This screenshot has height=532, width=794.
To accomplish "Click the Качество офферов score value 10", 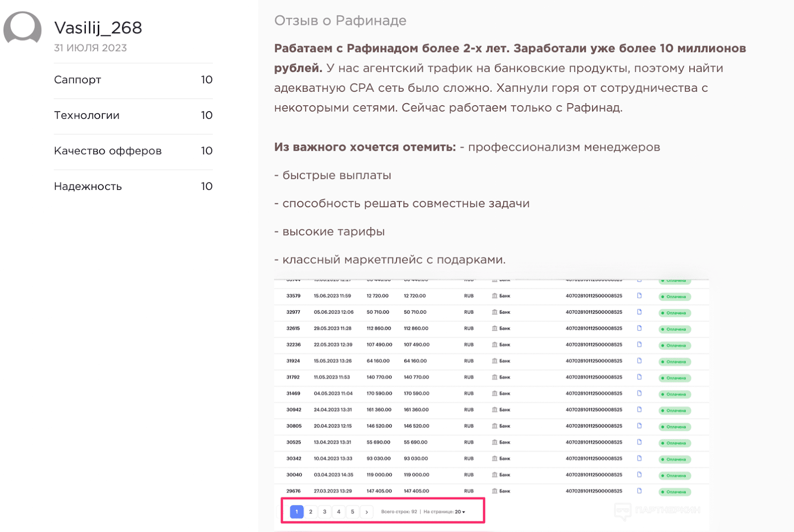I will pyautogui.click(x=206, y=151).
